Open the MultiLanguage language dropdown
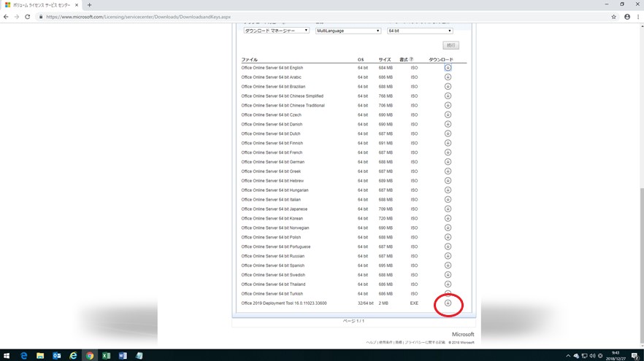Screen dimensions: 644x361 pos(348,31)
